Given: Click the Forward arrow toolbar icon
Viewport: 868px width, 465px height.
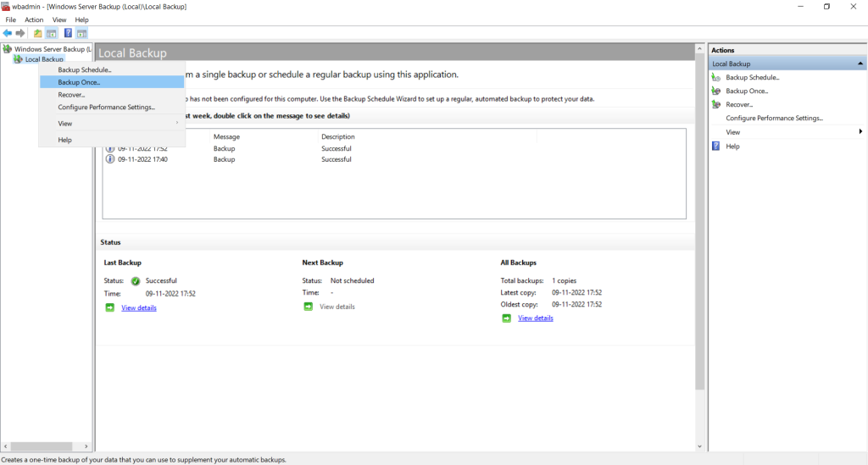Looking at the screenshot, I should [x=20, y=33].
